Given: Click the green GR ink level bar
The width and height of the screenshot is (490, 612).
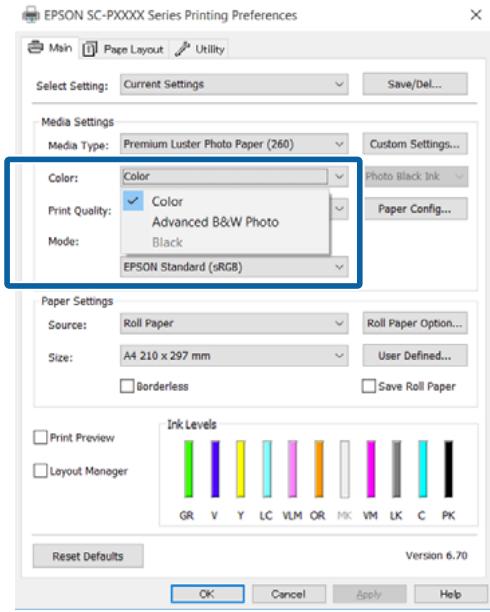Looking at the screenshot, I should [x=189, y=469].
